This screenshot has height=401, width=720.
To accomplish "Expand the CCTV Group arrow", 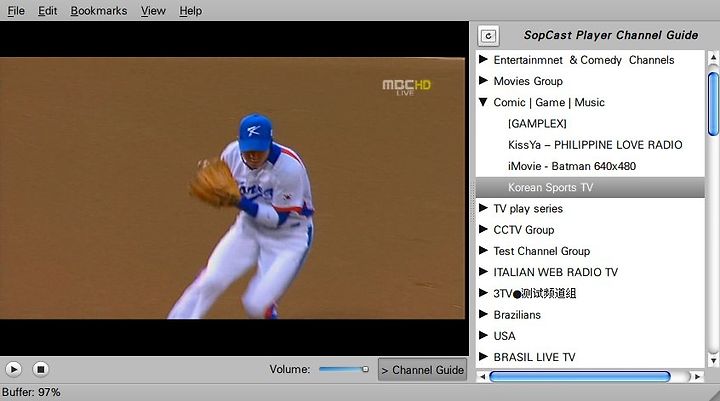I will [x=483, y=229].
